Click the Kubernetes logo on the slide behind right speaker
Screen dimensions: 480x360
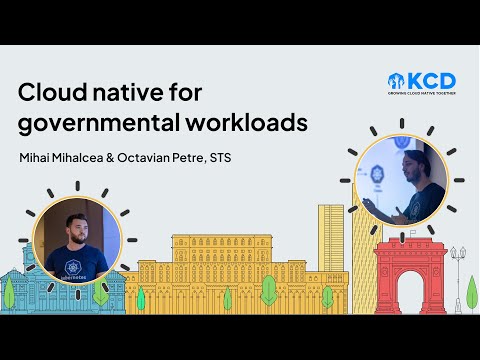point(377,174)
